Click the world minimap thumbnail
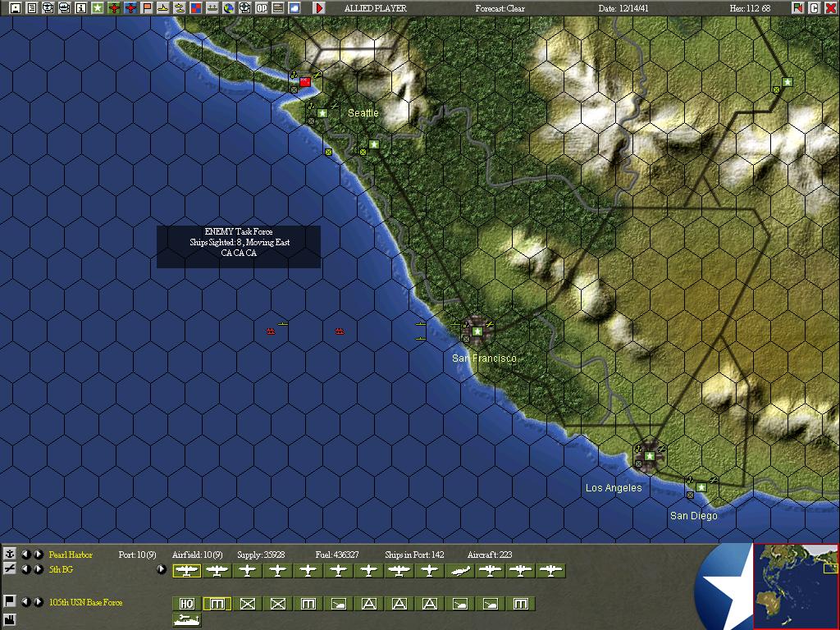840x630 pixels. coord(796,586)
